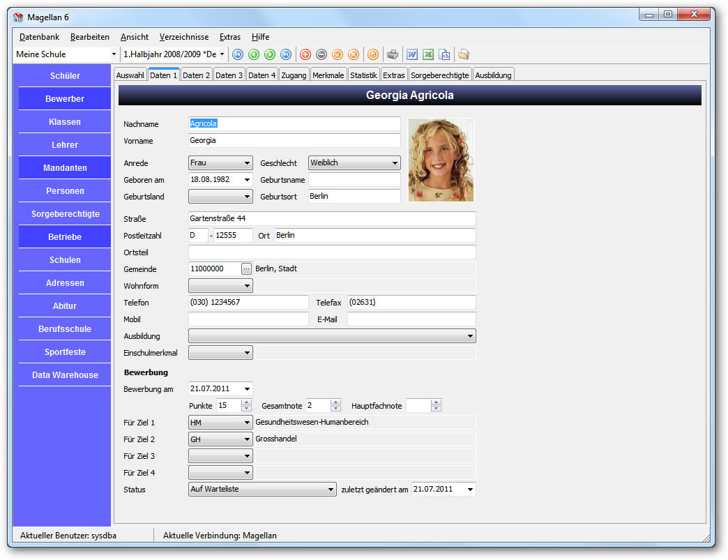728x560 pixels.
Task: Open the folder icon in toolbar
Action: click(x=463, y=54)
